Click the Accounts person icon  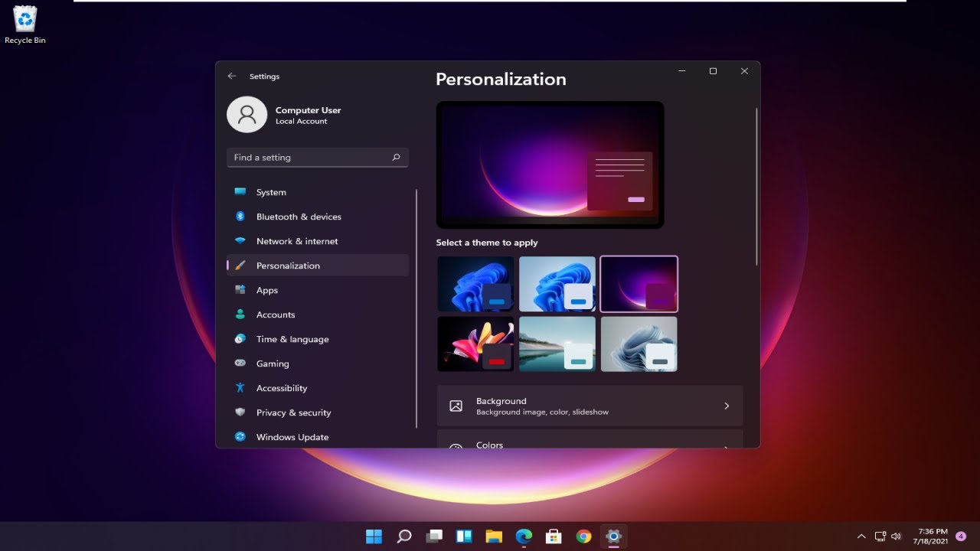click(240, 315)
